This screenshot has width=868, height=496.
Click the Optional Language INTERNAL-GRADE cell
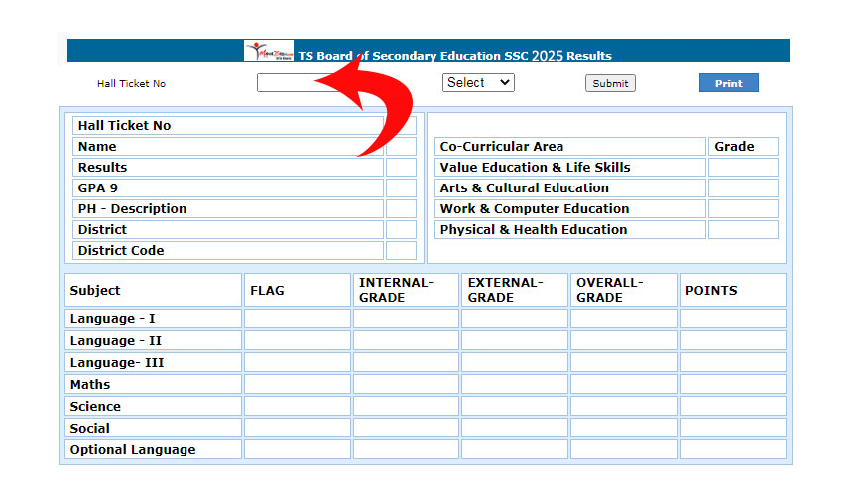tap(406, 449)
